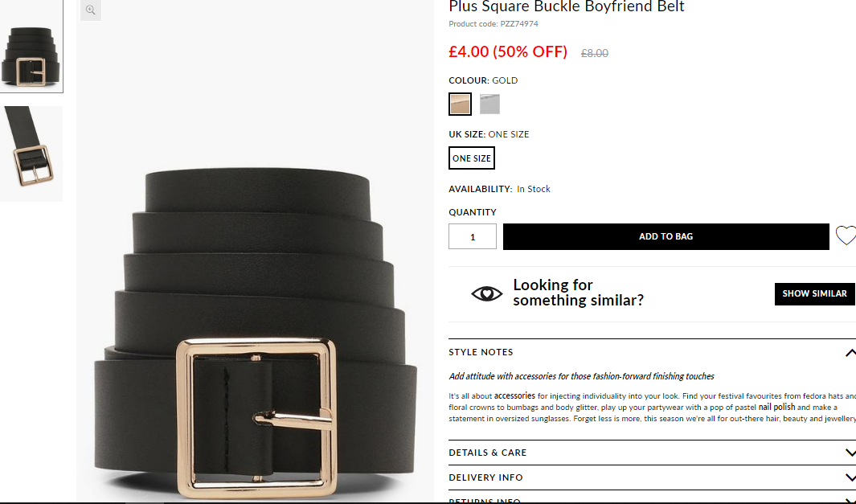Select the gold colour swatch
This screenshot has height=504, width=856.
coord(461,104)
